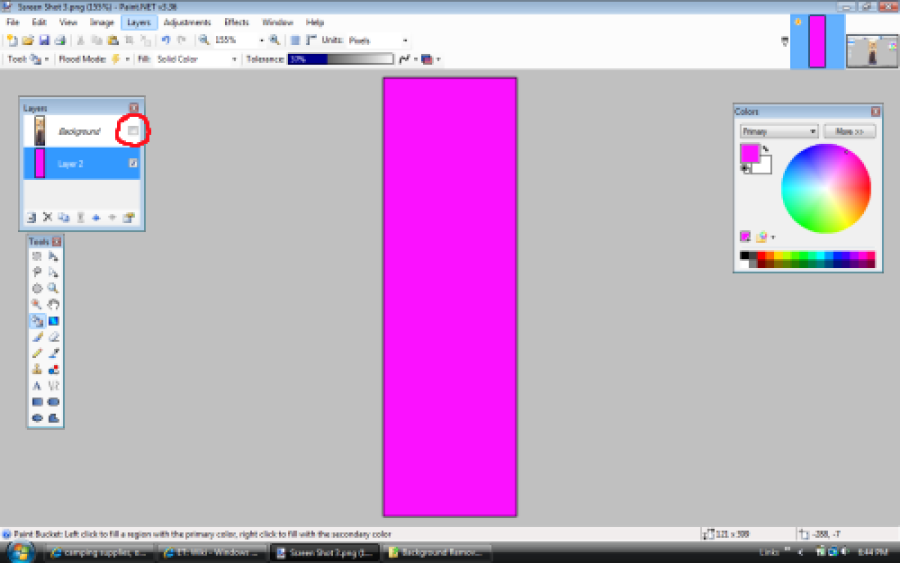Open the Primary color selector dropdown

(x=778, y=131)
